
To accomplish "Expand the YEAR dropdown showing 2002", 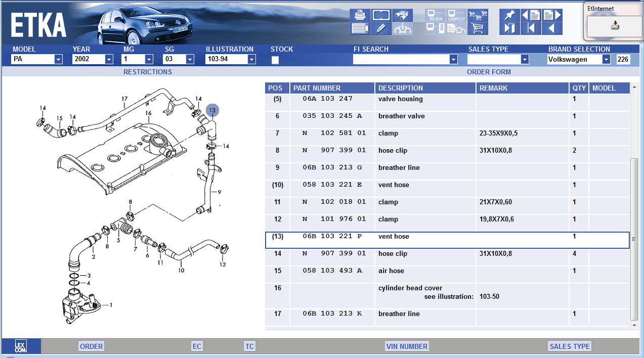I will point(109,60).
